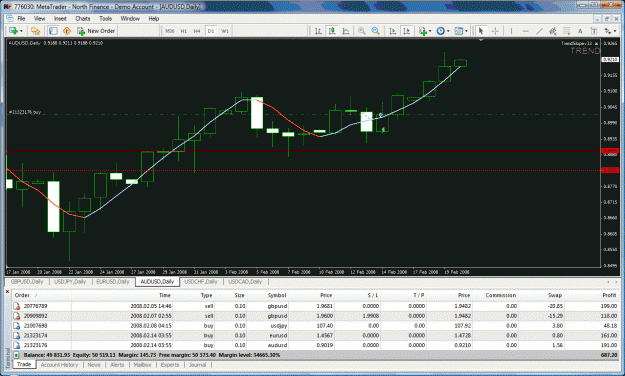Toggle Chart Shift

(407, 31)
